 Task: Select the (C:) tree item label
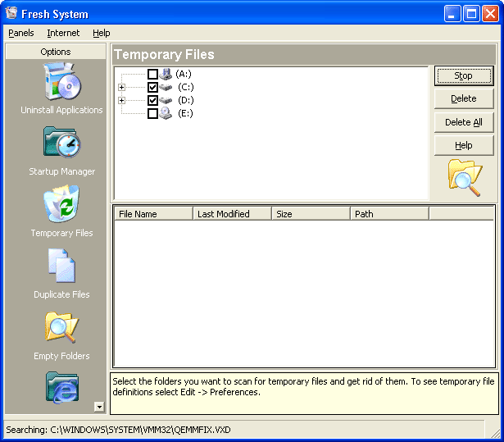[x=186, y=87]
